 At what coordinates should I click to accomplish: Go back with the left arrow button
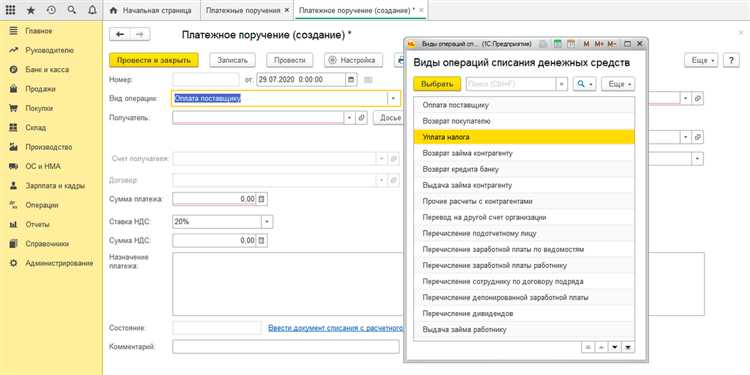click(x=120, y=34)
